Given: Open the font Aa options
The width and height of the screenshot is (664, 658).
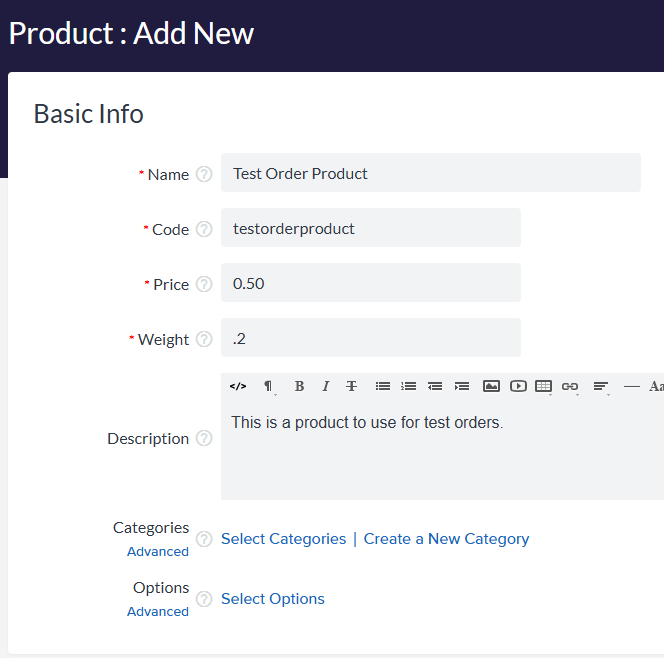Looking at the screenshot, I should click(656, 386).
